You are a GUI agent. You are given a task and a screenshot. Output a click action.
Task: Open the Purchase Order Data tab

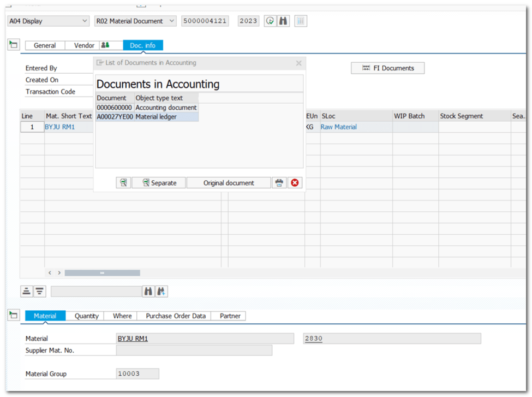point(176,316)
